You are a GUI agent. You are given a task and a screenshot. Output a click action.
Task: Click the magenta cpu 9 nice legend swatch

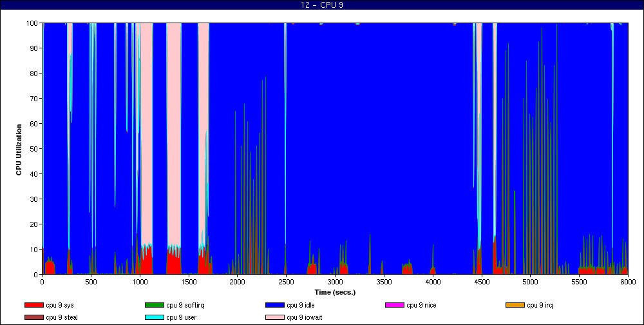click(395, 305)
